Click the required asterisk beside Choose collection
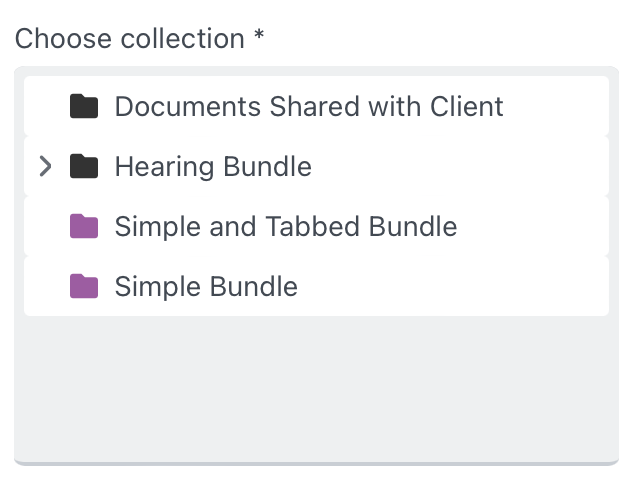 (259, 38)
